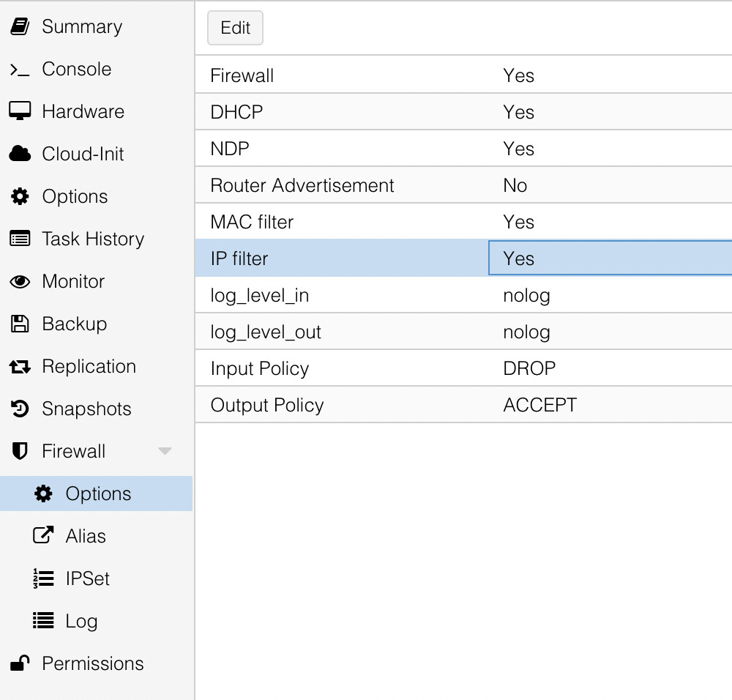
Task: Collapse the Firewall submenu arrow
Action: tap(165, 451)
